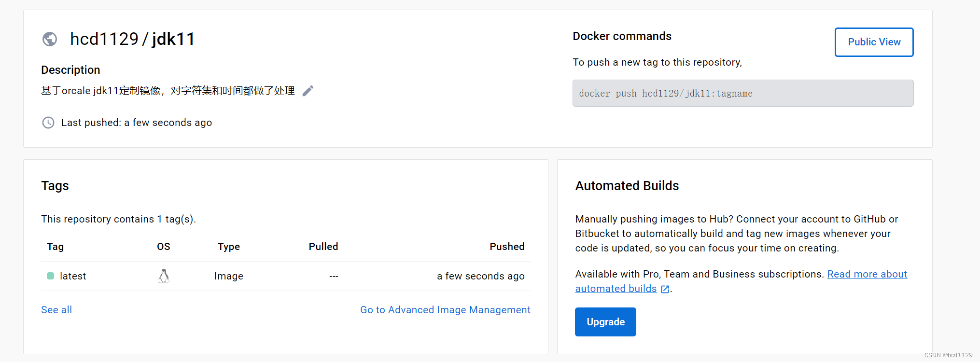Click the green status dot beside latest
Image resolution: width=980 pixels, height=362 pixels.
[x=50, y=276]
